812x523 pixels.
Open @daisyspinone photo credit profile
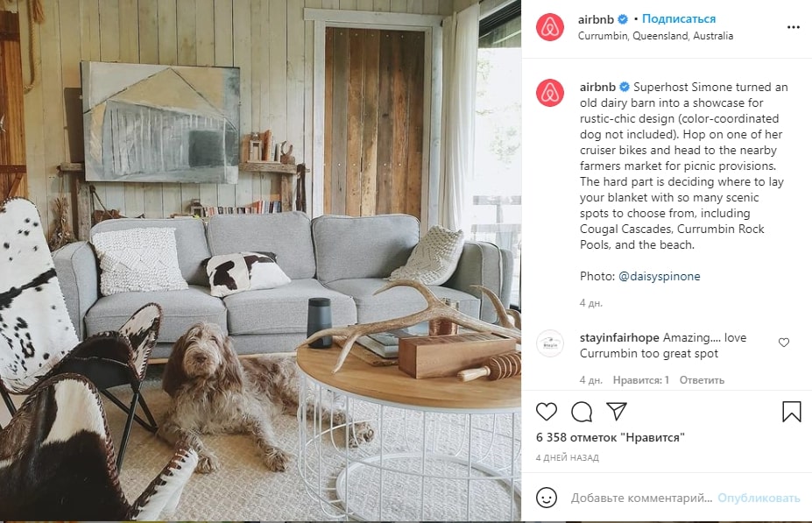[x=660, y=277]
